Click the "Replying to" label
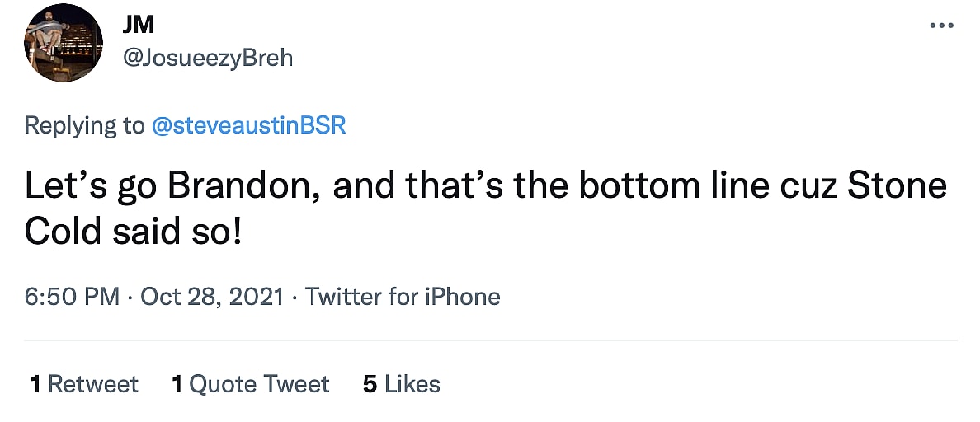This screenshot has width=980, height=422. [84, 125]
